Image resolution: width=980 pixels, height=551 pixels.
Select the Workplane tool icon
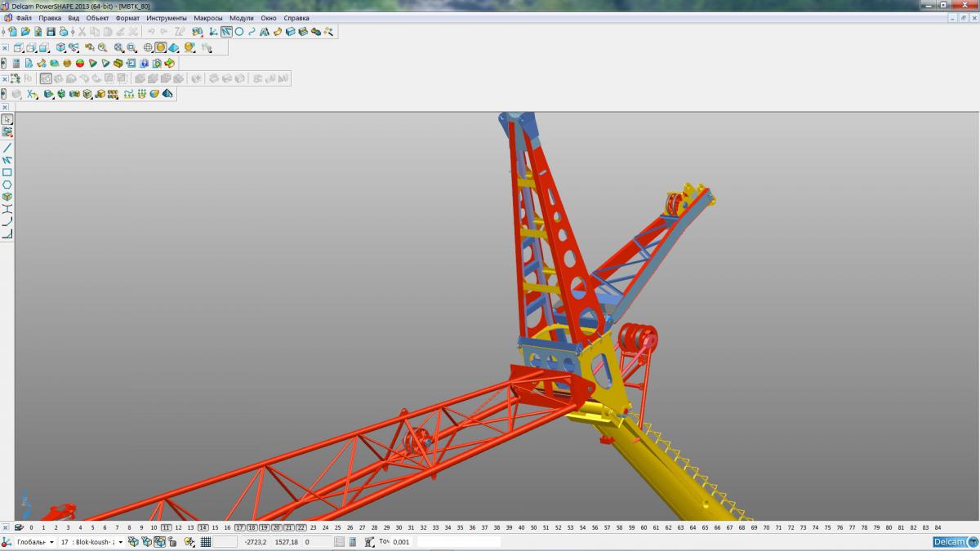tap(212, 32)
